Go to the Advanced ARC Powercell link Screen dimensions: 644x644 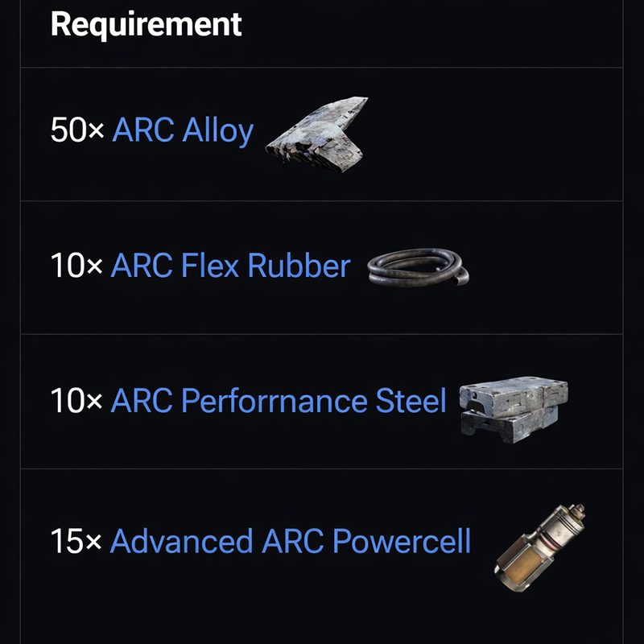pos(290,541)
